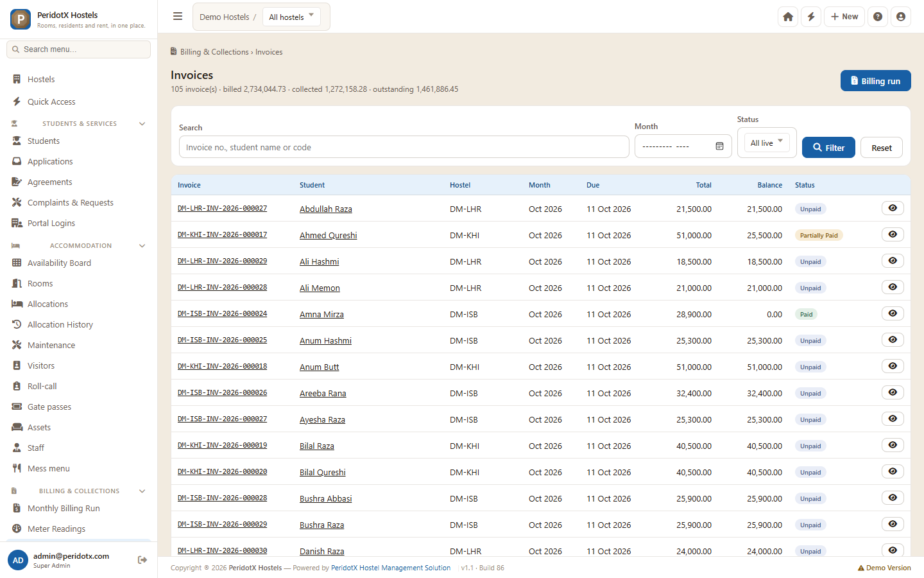
Task: Click the logout icon beside admin email
Action: point(142,560)
